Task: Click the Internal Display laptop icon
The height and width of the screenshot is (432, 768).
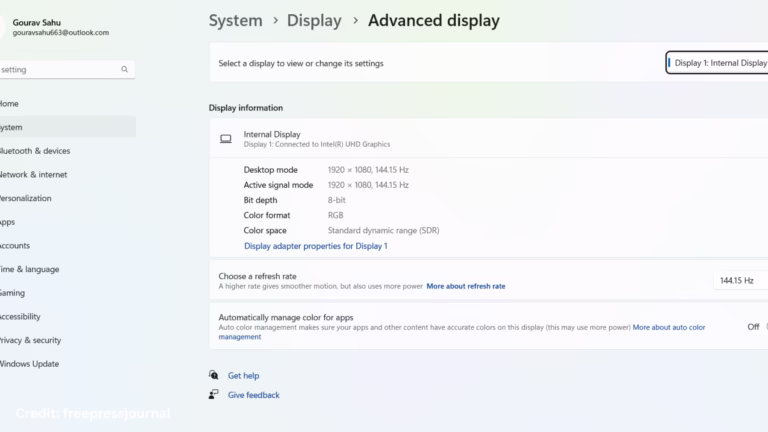Action: [x=226, y=139]
